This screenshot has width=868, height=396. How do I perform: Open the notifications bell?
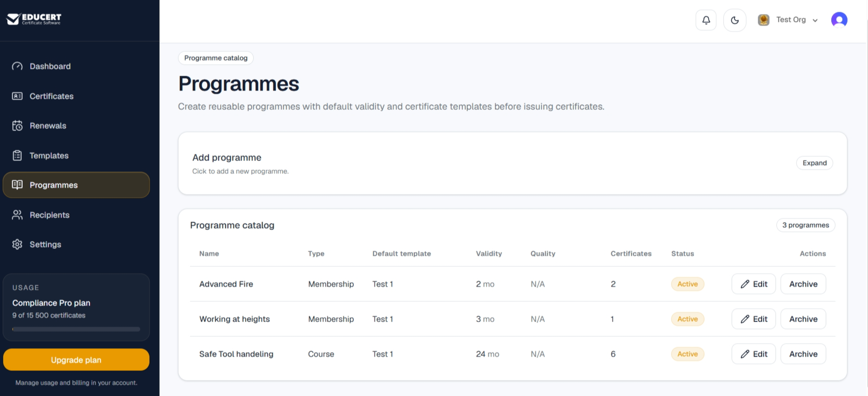[706, 20]
